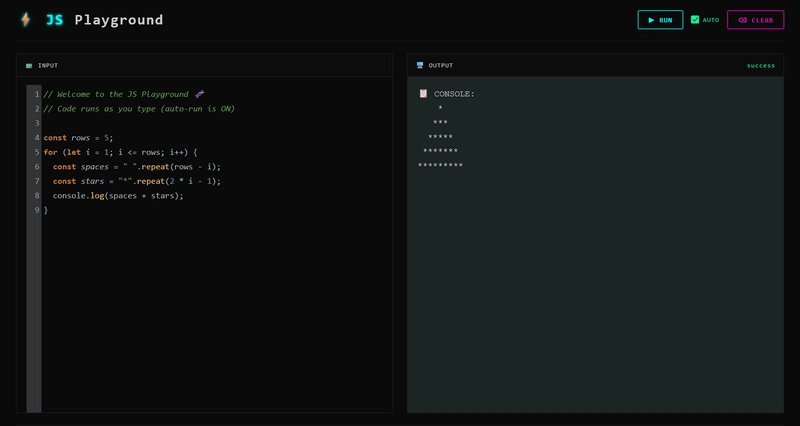
Task: Click the for loop line in editor
Action: click(120, 152)
